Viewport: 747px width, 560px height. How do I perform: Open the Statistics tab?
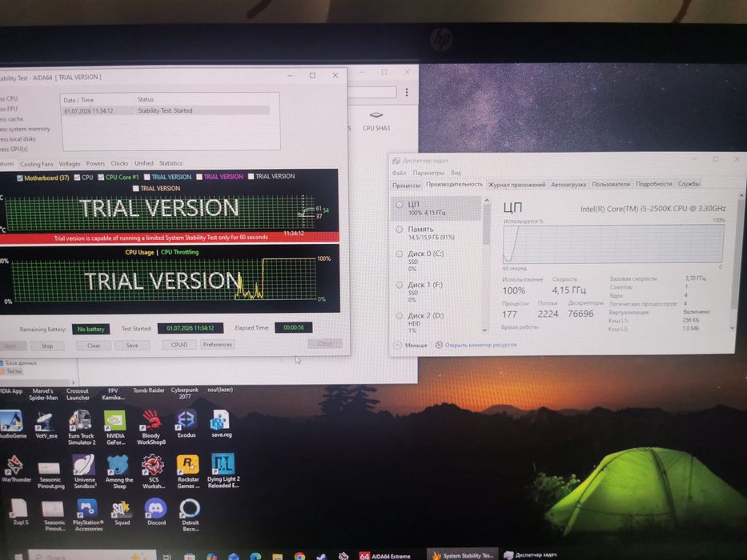(x=171, y=163)
